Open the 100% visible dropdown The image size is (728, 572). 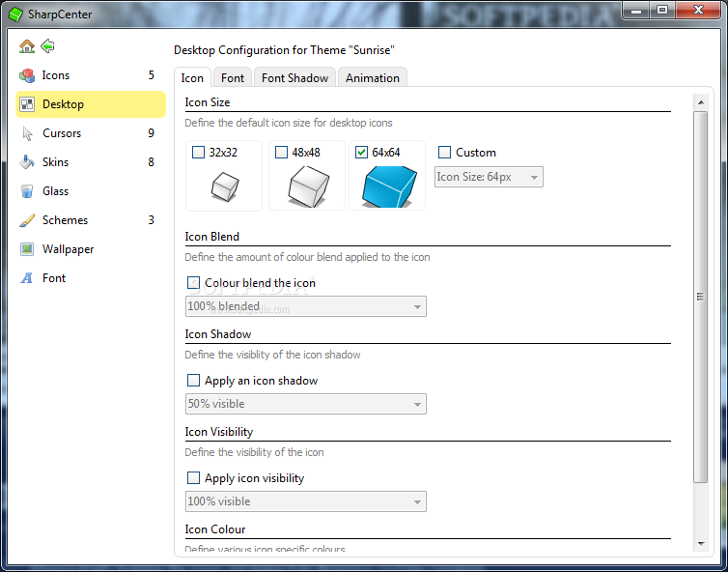pos(305,501)
